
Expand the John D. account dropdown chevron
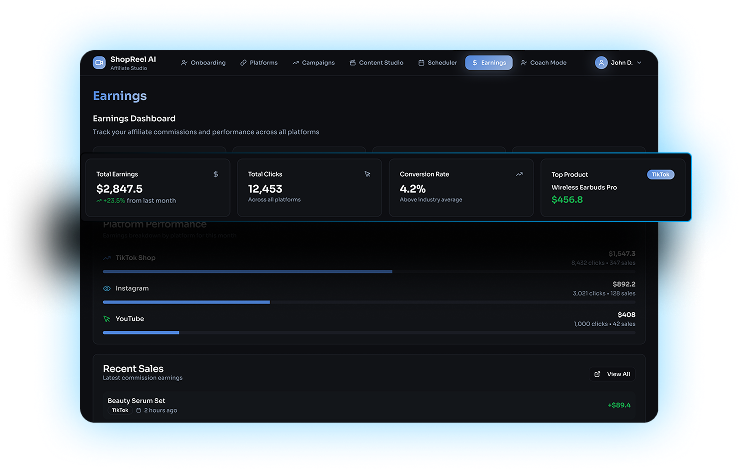click(640, 62)
